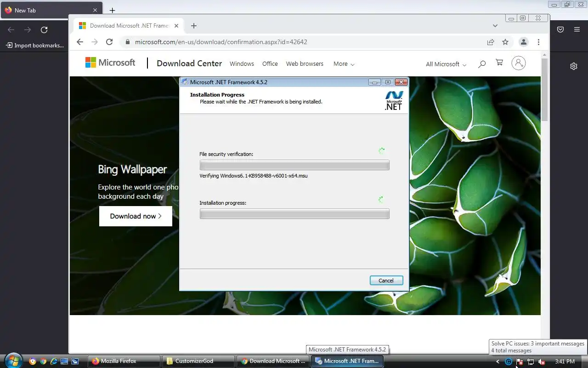Open the network tray icon
This screenshot has width=588, height=368.
click(x=531, y=362)
